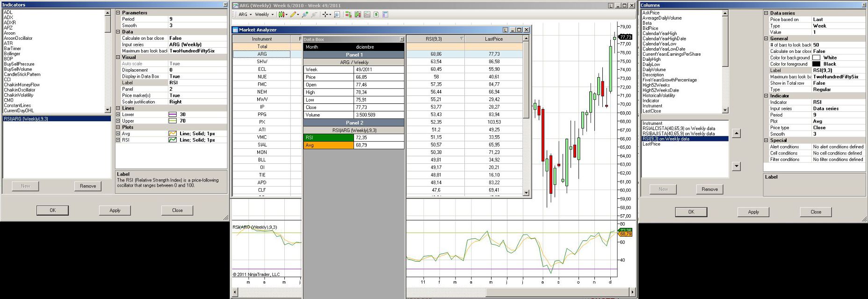
Task: Expand the Upper line properties
Action: tap(118, 121)
